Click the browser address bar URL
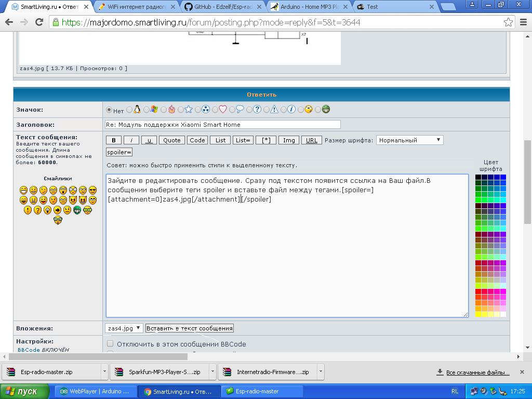This screenshot has width=532, height=399. (x=210, y=22)
